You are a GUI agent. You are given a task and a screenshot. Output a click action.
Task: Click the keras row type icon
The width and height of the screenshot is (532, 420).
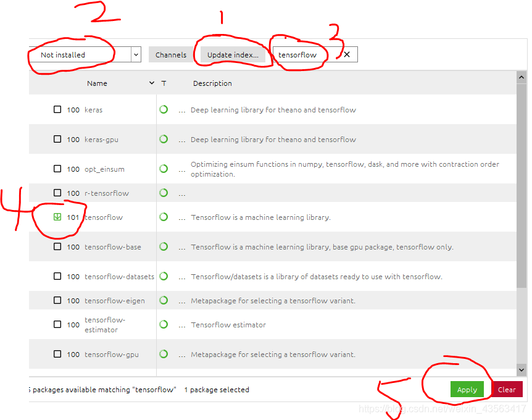(164, 109)
